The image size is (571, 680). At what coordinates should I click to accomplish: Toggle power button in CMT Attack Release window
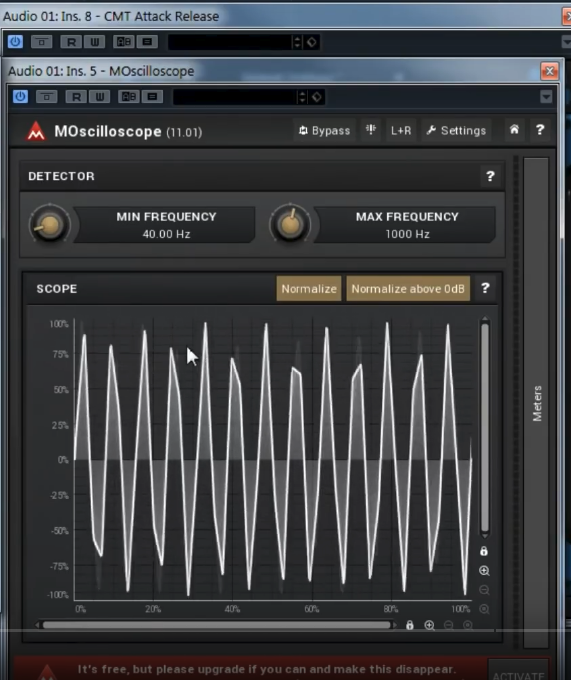15,42
